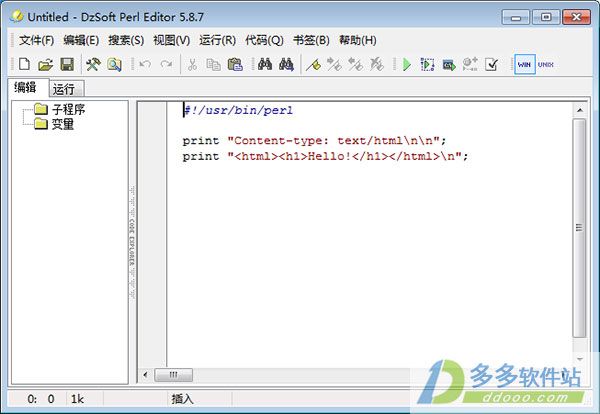Redo the edit via the toolbar arrow
Image resolution: width=600 pixels, height=414 pixels.
click(x=166, y=64)
